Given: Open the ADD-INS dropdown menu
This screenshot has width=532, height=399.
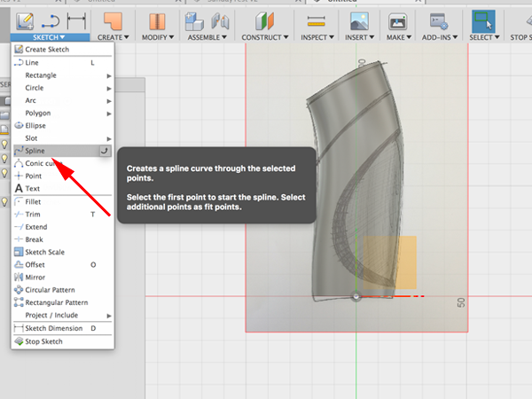Looking at the screenshot, I should coord(440,37).
